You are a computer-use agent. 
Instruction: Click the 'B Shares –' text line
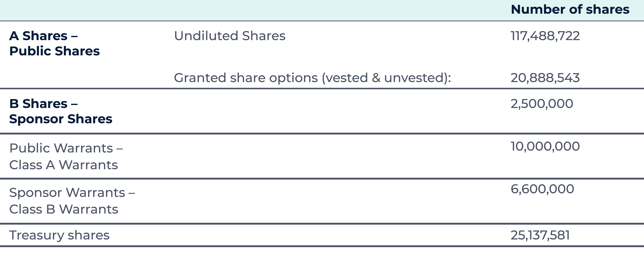(43, 103)
